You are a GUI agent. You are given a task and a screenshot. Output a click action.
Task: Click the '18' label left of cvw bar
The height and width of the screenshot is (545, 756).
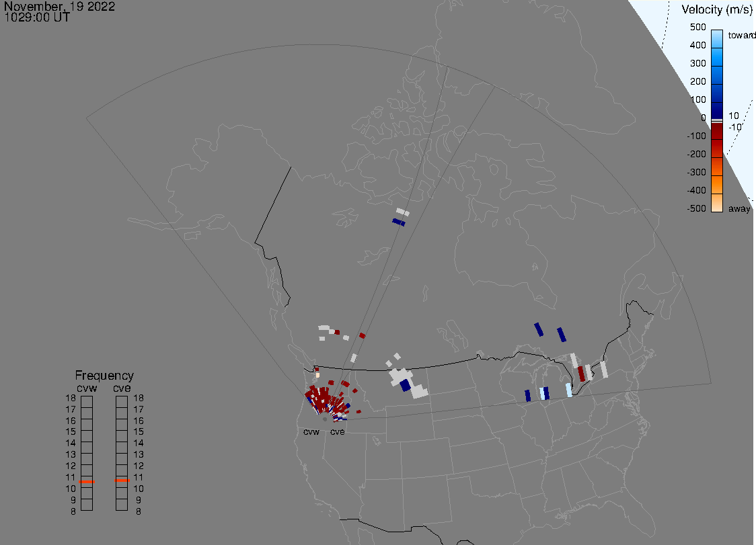pos(71,398)
